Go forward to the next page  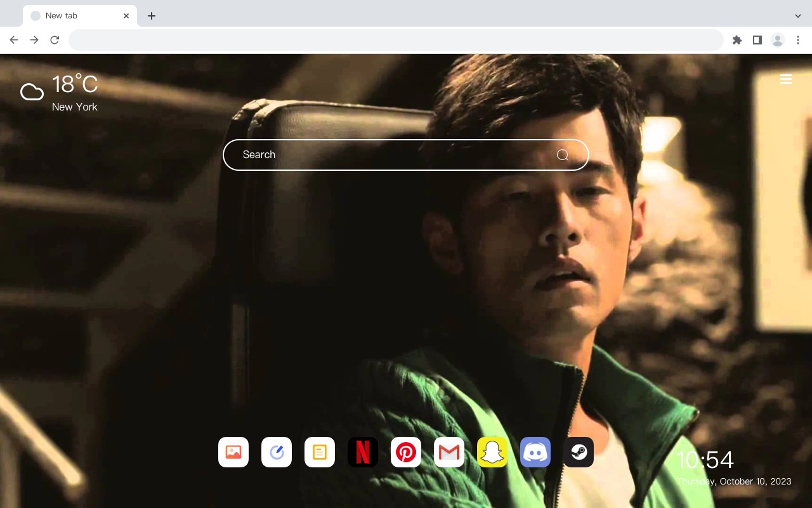coord(34,40)
